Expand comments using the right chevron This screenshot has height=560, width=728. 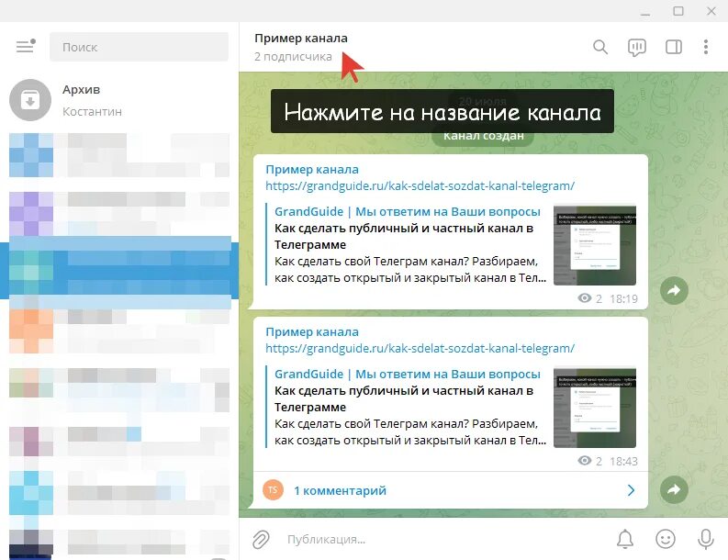pos(631,490)
